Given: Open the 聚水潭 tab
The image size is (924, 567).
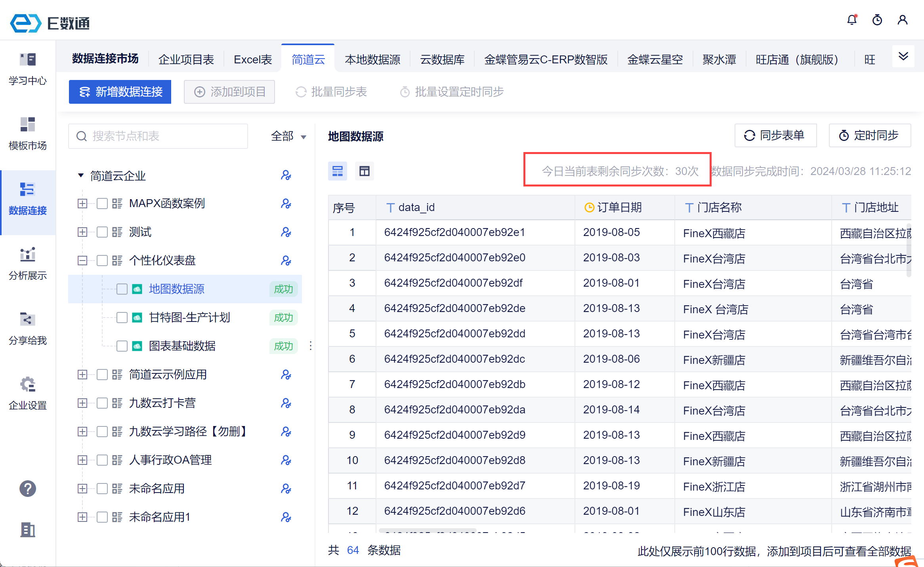Looking at the screenshot, I should click(719, 59).
